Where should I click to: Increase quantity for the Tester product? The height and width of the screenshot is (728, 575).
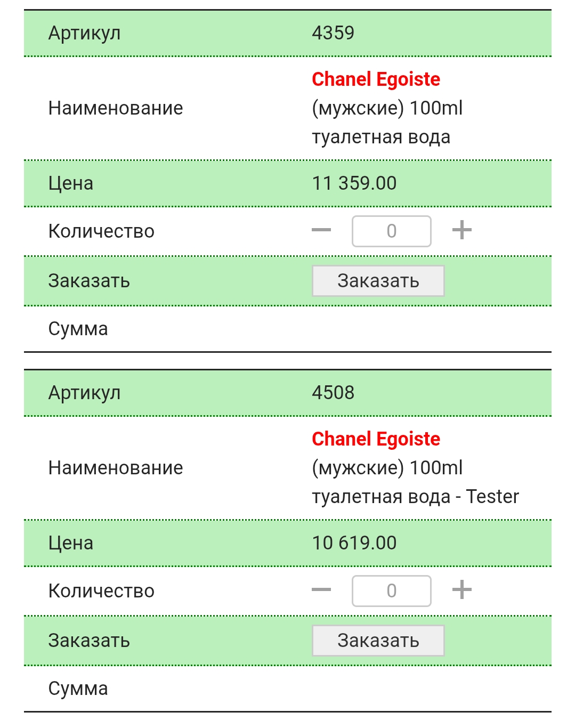click(x=461, y=590)
